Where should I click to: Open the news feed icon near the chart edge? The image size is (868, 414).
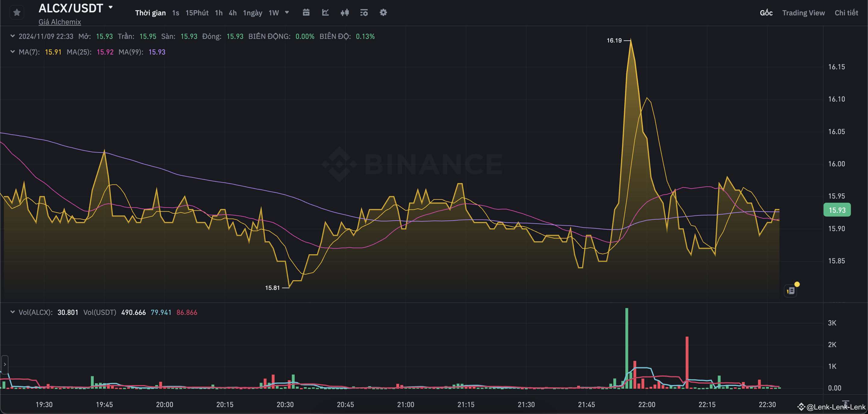coord(790,290)
